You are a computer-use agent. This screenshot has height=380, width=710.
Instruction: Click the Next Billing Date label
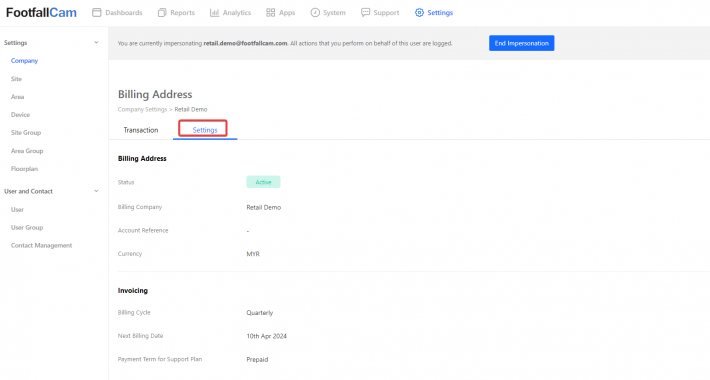pyautogui.click(x=140, y=336)
